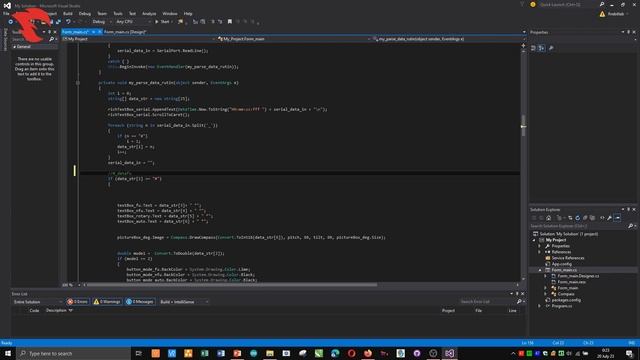Screen dimensions: 640x360
Task: Select packages.config in Solution Explorer
Action: pos(566,300)
